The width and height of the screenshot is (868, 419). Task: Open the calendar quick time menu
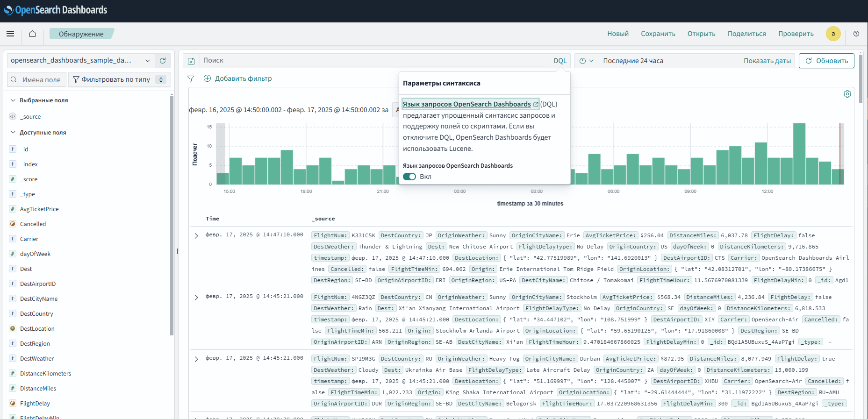click(586, 61)
